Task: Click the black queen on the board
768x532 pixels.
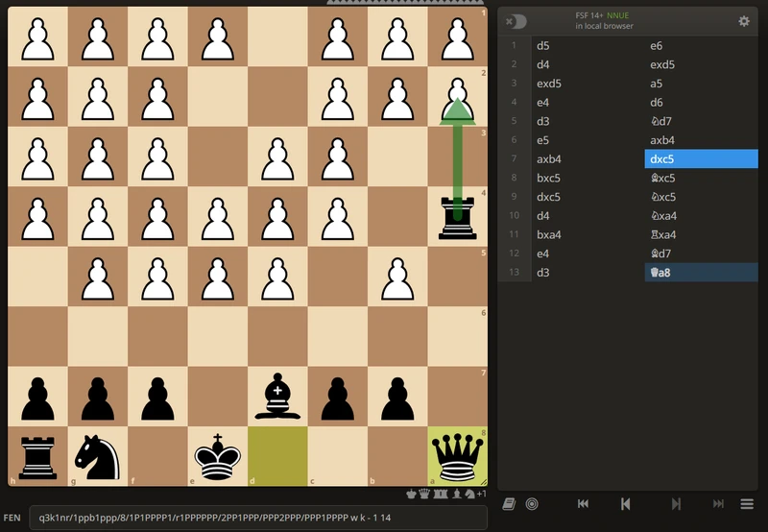Action: pos(457,458)
